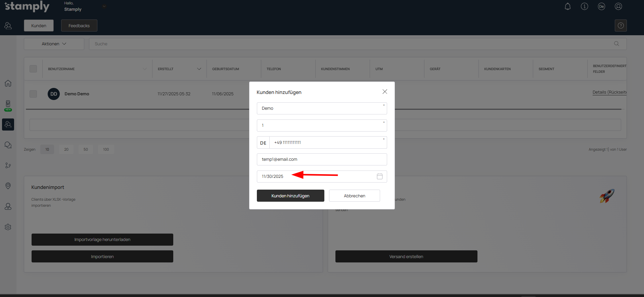Click the Abbrechen button
The image size is (644, 297).
tap(354, 196)
